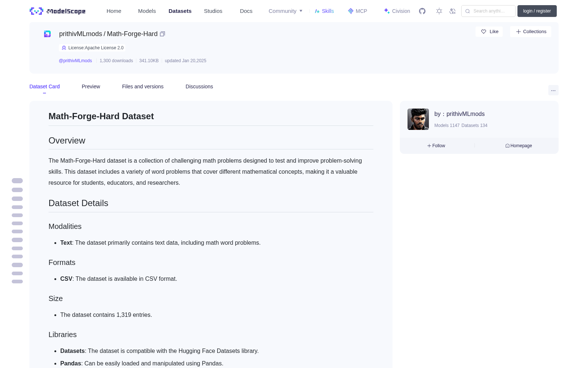Click the ModelScope logo
Screen dimensions: 588x368
click(57, 11)
